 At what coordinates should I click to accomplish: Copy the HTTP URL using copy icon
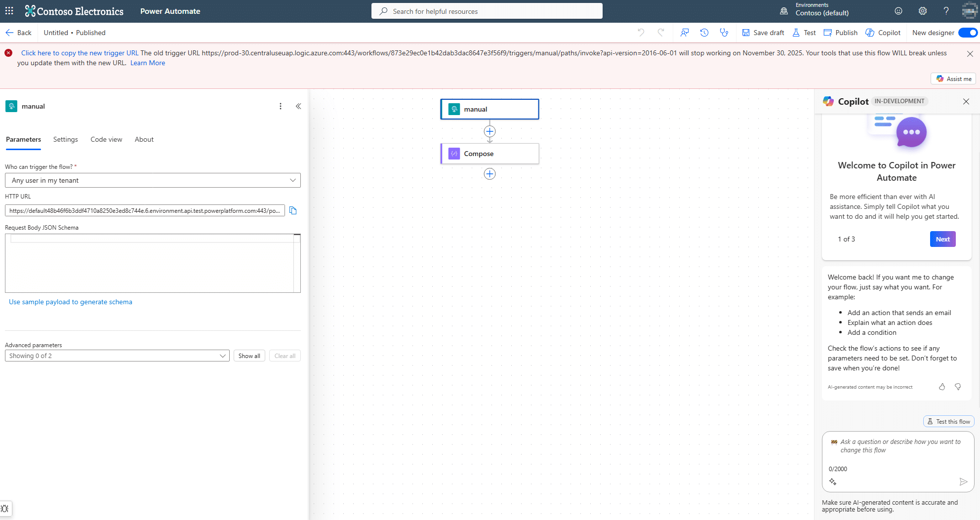(x=292, y=210)
